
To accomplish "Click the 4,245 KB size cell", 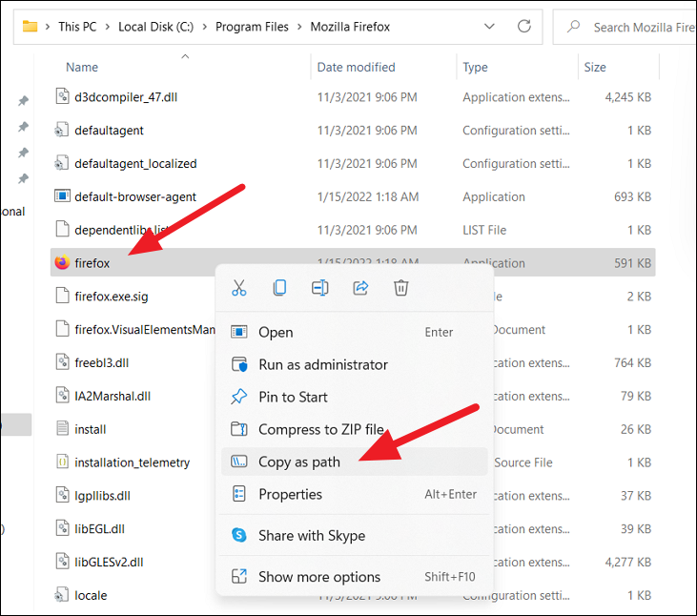I will click(627, 97).
